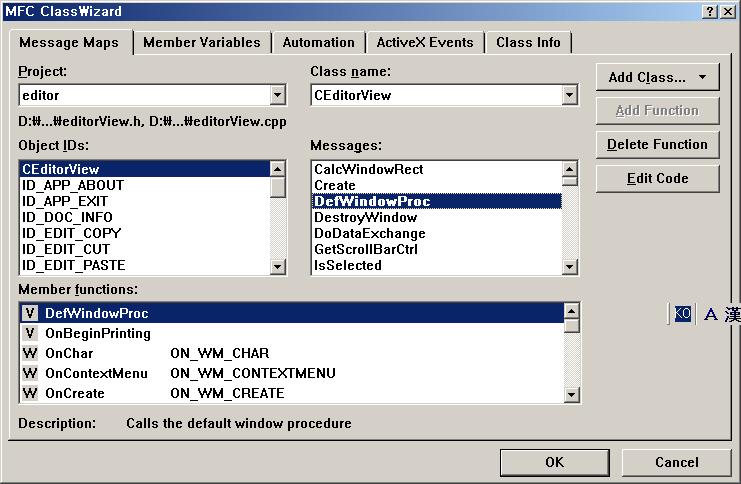Open the Add Class dropdown button
Image resolution: width=741 pixels, height=484 pixels.
[657, 77]
